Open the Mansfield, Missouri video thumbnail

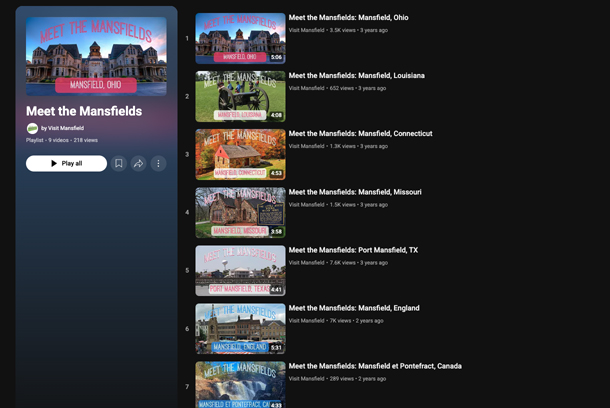pos(240,212)
